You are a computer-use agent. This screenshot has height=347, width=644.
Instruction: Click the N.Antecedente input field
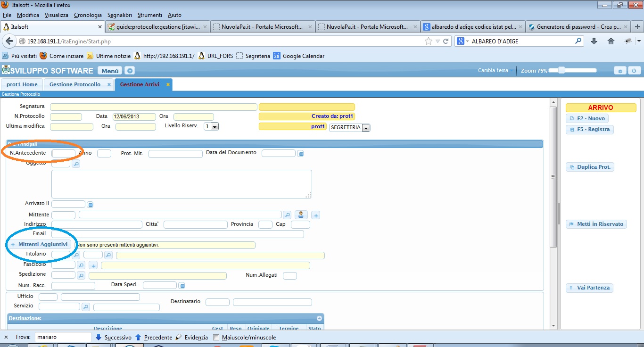[63, 153]
